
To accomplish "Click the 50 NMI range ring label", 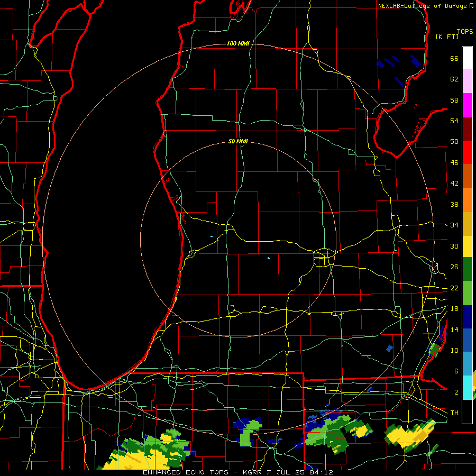I will coord(238,141).
